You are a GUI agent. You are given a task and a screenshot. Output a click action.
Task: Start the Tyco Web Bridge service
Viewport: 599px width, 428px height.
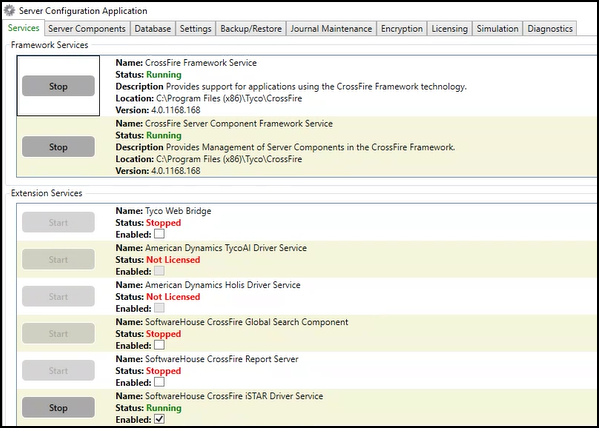coord(58,222)
